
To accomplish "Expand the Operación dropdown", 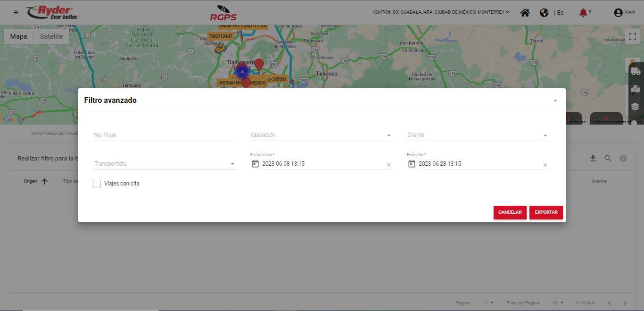I will pyautogui.click(x=388, y=135).
